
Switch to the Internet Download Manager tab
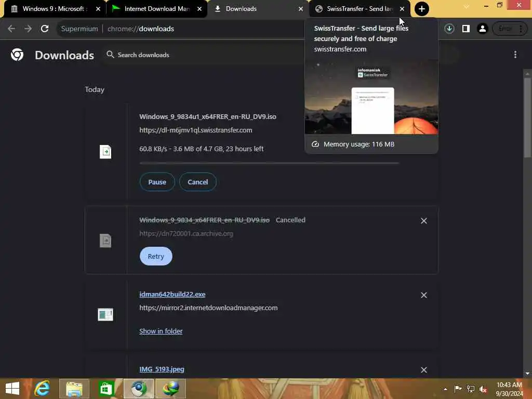coord(156,9)
